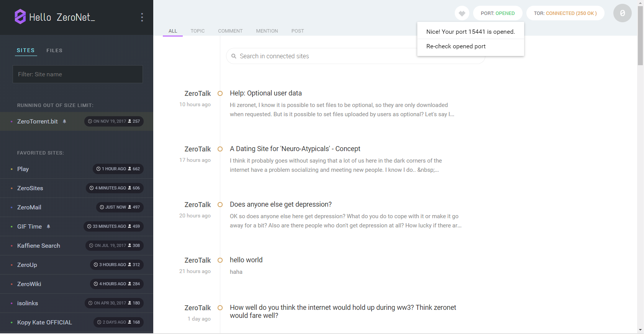Select the SITES sidebar tab
This screenshot has width=644, height=334.
point(26,50)
